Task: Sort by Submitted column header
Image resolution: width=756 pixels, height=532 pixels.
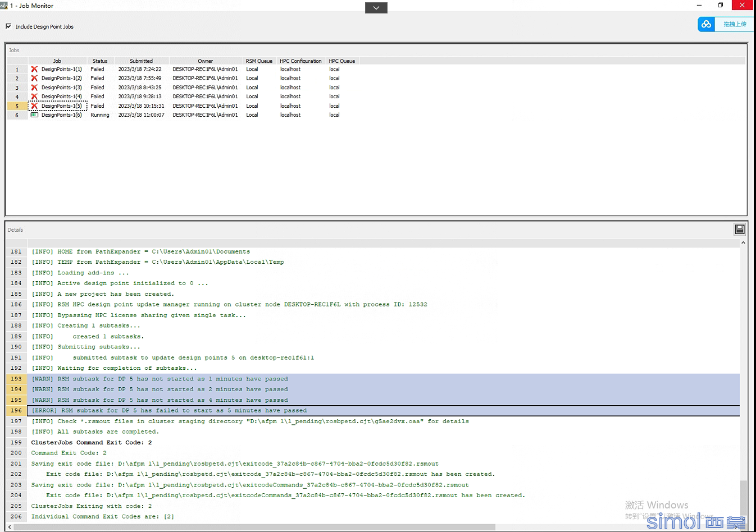Action: point(141,61)
